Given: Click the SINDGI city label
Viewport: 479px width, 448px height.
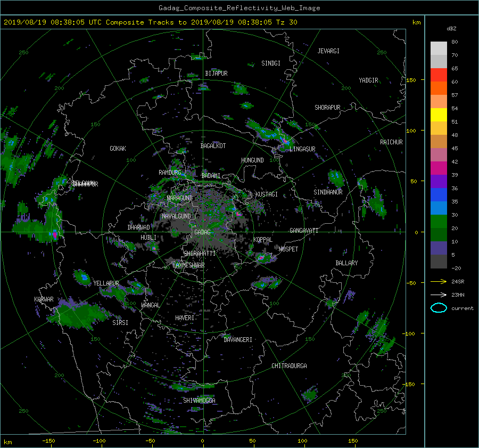Looking at the screenshot, I should coord(271,63).
